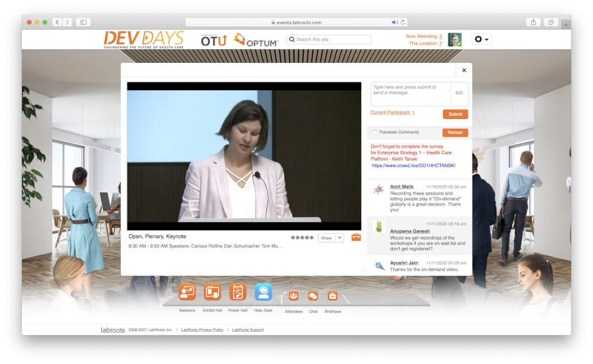593x364 pixels.
Task: Toggle Safari sidebar button
Action: point(83,23)
